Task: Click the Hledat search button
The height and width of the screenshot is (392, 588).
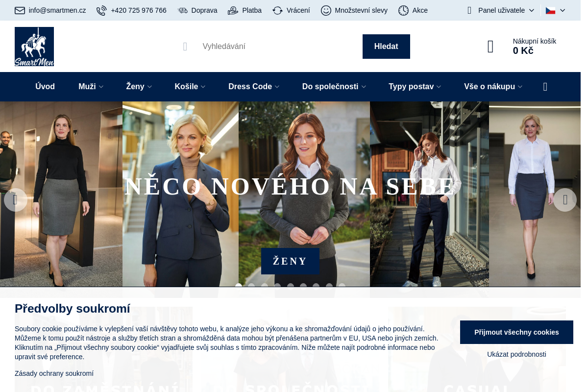Action: point(386,47)
